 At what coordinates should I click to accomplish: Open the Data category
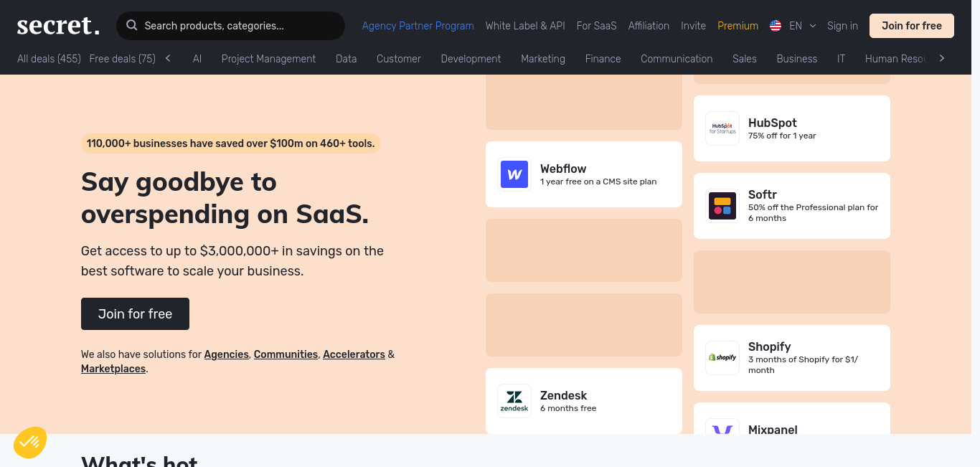[346, 59]
